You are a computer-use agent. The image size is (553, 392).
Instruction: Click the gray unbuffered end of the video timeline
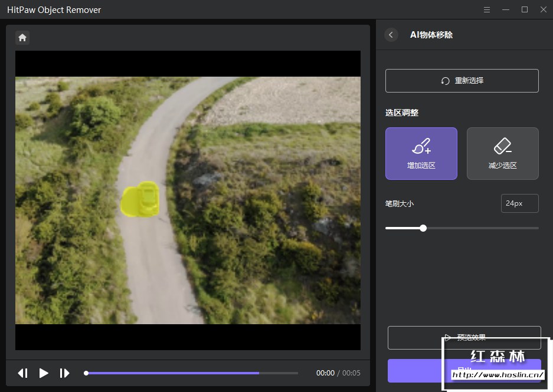279,373
